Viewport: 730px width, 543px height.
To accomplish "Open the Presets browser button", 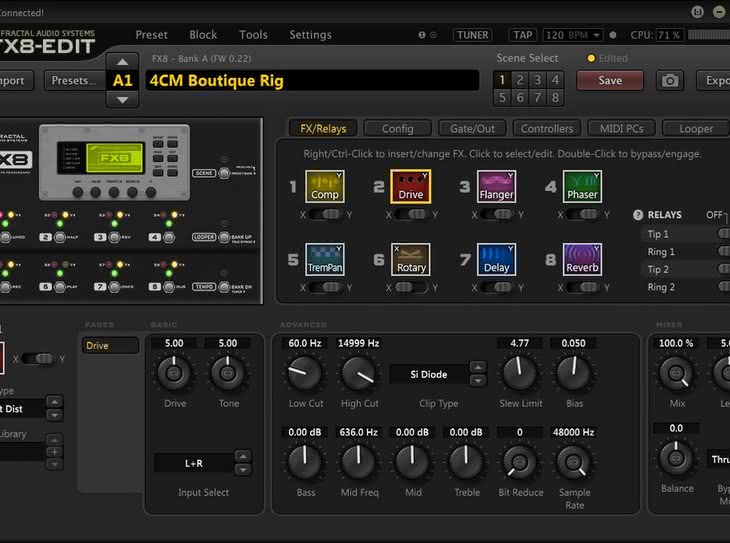I will pyautogui.click(x=74, y=81).
